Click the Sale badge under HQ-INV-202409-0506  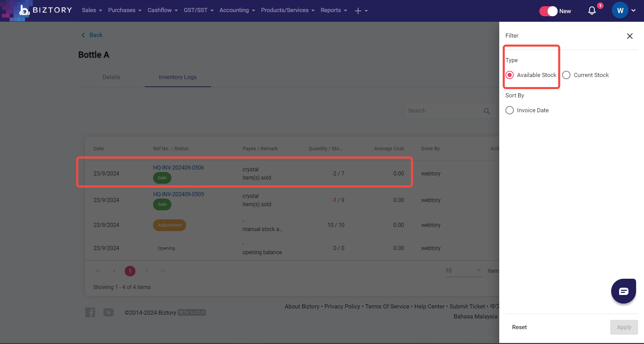(x=162, y=178)
